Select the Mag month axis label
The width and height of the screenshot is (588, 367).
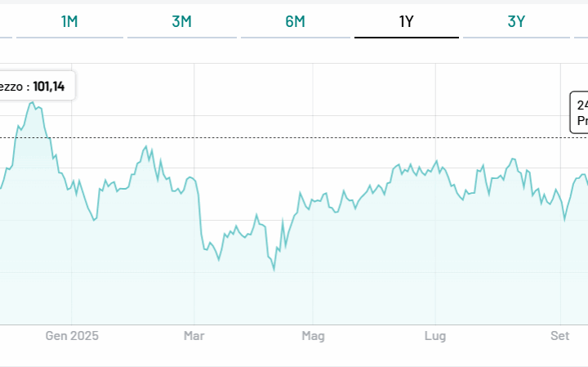coord(314,336)
